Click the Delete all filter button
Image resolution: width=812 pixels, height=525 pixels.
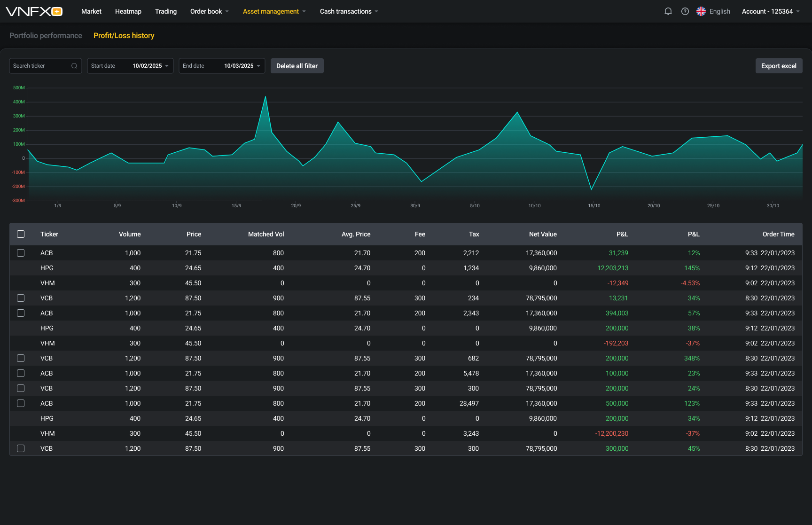pos(297,66)
